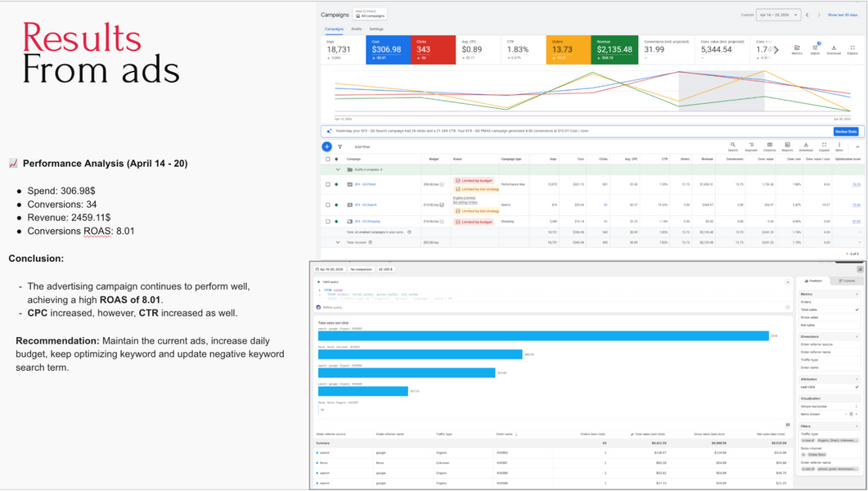The height and width of the screenshot is (491, 868).
Task: Click the green Revenue scorecard tile
Action: [x=614, y=50]
